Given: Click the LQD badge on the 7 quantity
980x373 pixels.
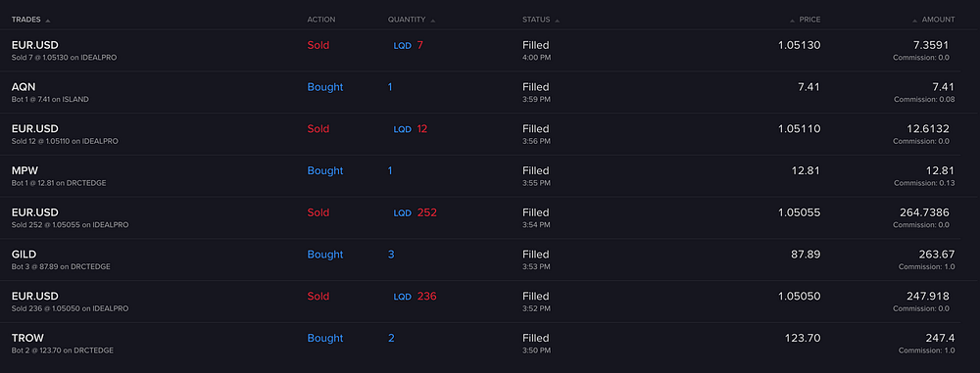Looking at the screenshot, I should tap(403, 46).
